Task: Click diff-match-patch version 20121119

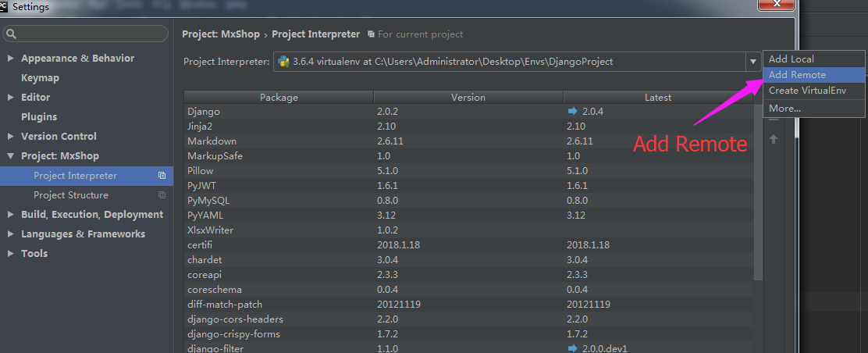Action: click(x=399, y=305)
